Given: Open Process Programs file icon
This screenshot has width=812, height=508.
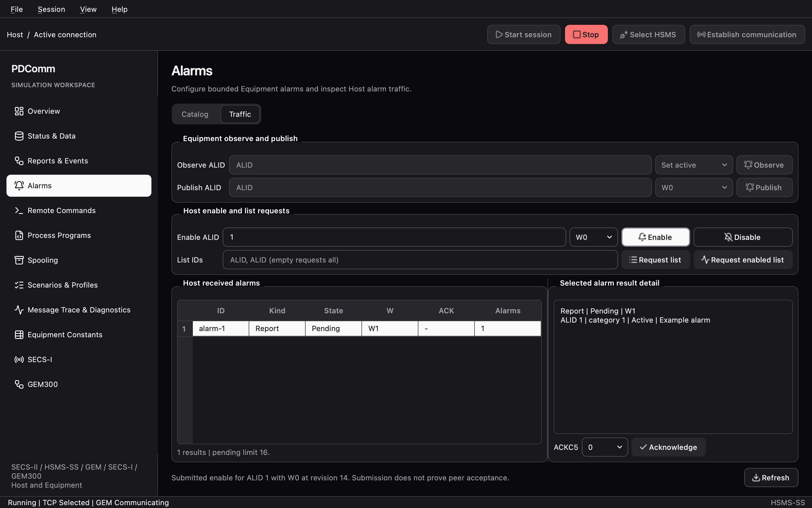Looking at the screenshot, I should (19, 236).
